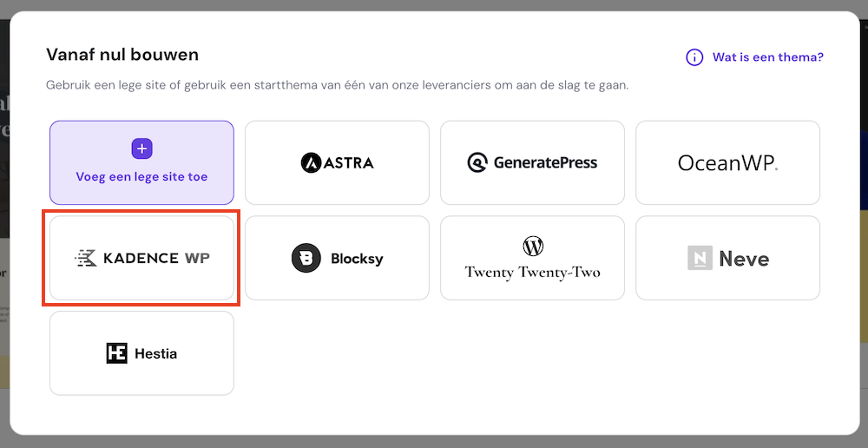Select the "Voeg een lege site toe" label
This screenshot has width=868, height=448.
point(141,176)
